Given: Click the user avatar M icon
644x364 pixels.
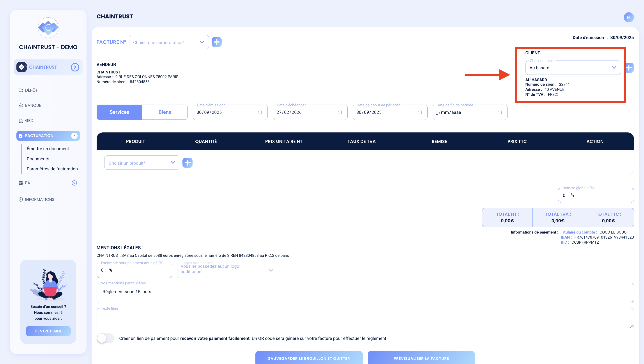Looking at the screenshot, I should [628, 17].
